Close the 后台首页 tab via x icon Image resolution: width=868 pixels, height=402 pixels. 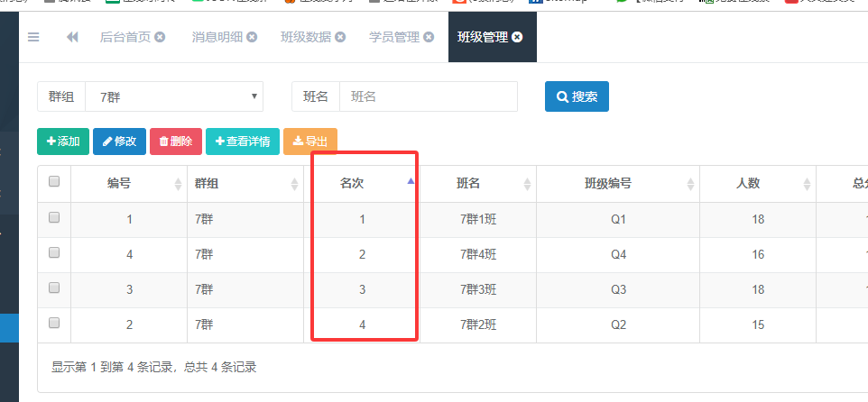coord(160,37)
